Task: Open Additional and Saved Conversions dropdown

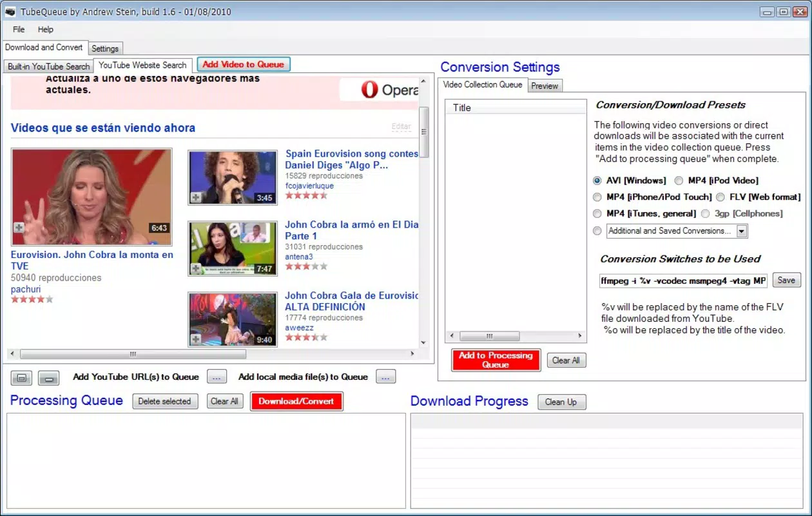Action: [x=742, y=231]
